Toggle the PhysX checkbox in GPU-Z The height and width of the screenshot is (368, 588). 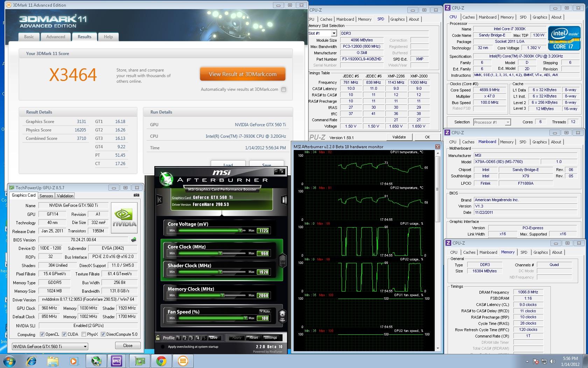point(84,334)
